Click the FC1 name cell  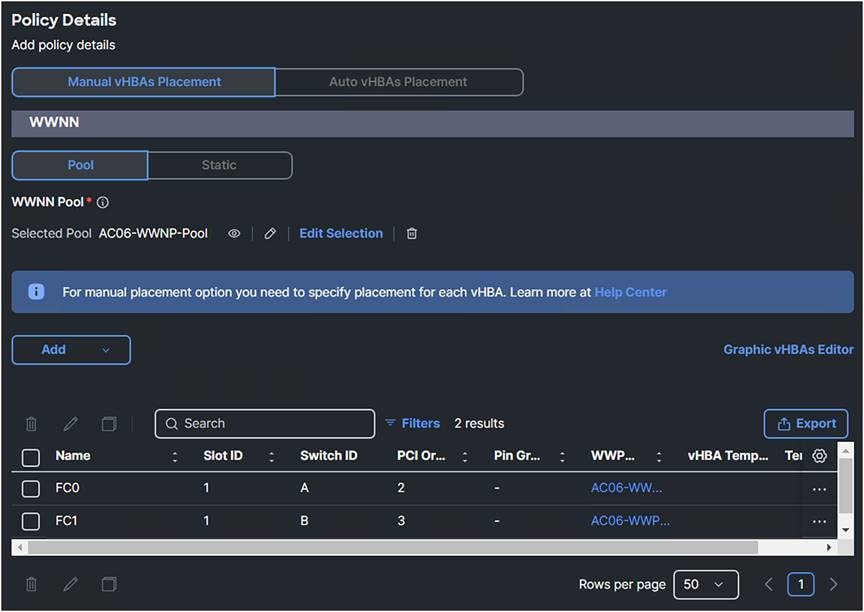[66, 521]
